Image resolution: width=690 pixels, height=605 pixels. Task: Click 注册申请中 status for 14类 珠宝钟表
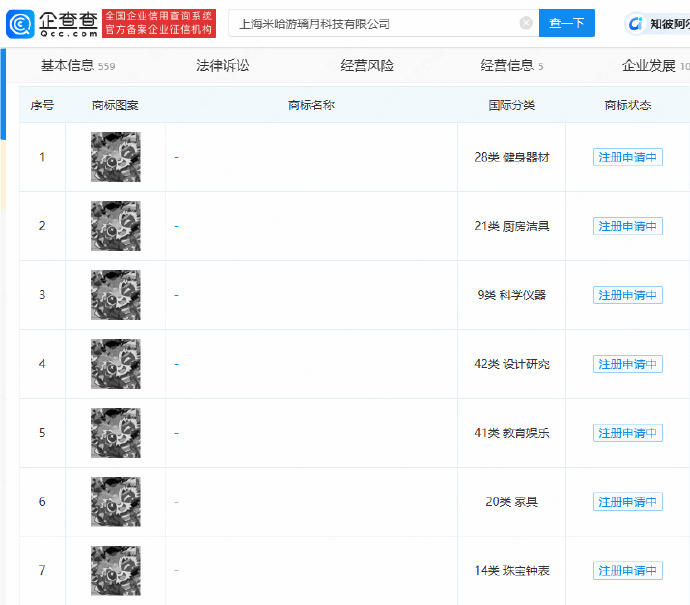pyautogui.click(x=627, y=571)
